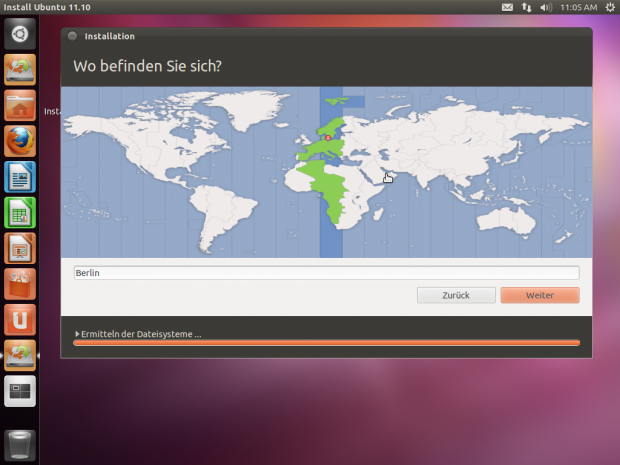Open LibreOffice Writer from the launcher

20,177
